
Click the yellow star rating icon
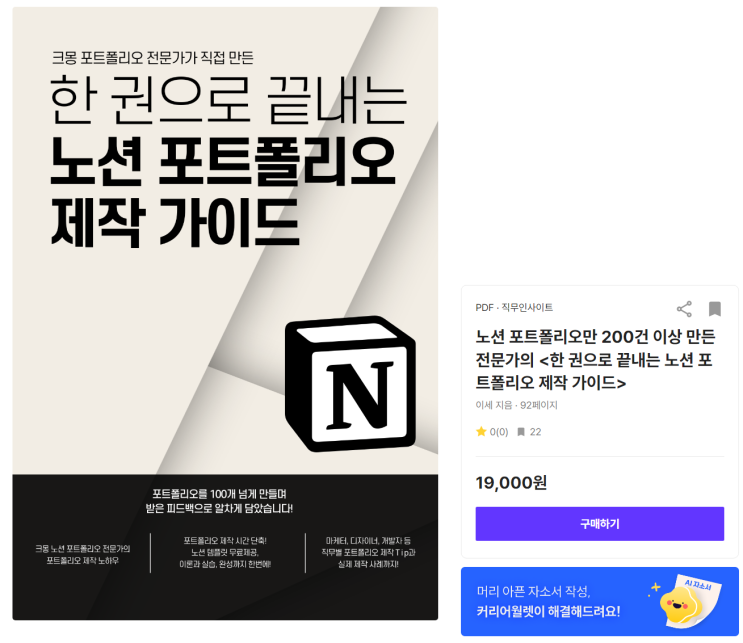coord(481,431)
